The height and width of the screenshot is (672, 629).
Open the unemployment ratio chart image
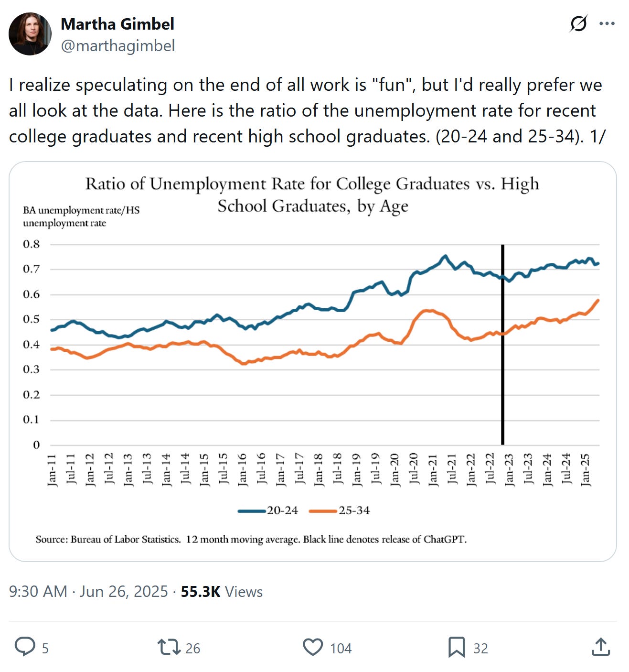point(313,361)
